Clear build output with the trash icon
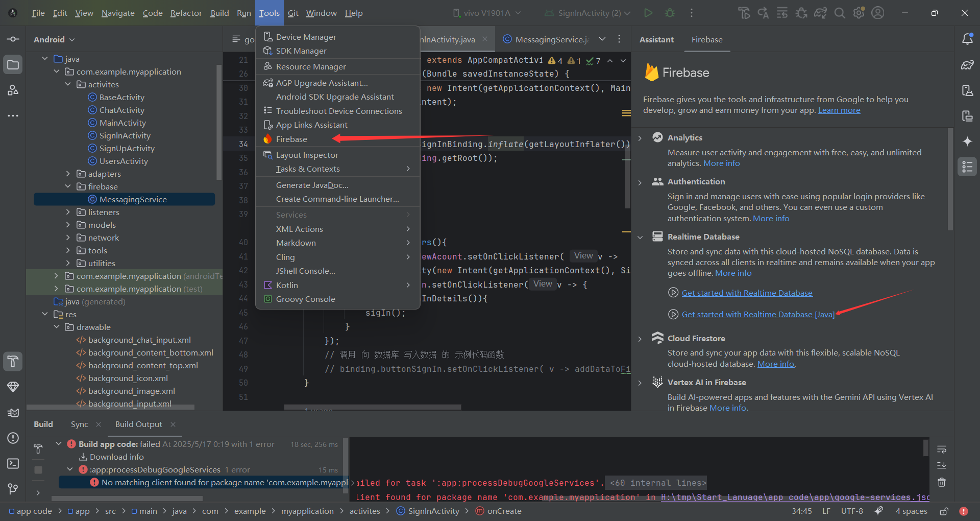This screenshot has width=980, height=521. pos(942,482)
